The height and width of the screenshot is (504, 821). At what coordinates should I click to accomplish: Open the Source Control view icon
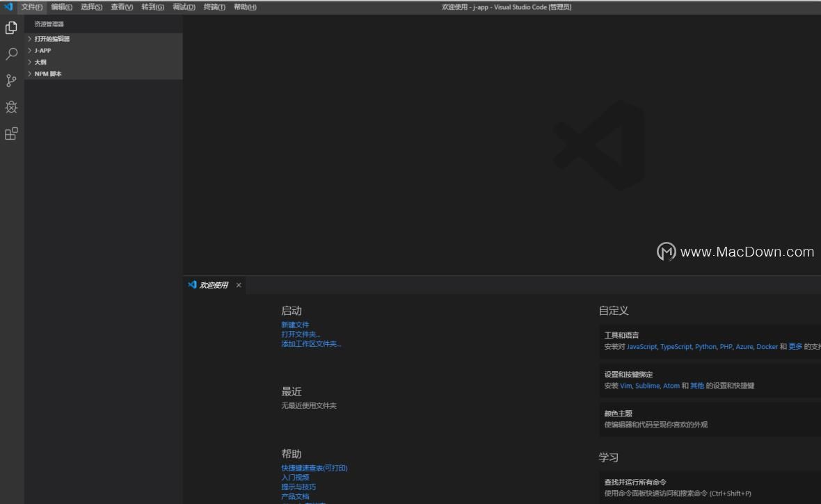coord(11,80)
